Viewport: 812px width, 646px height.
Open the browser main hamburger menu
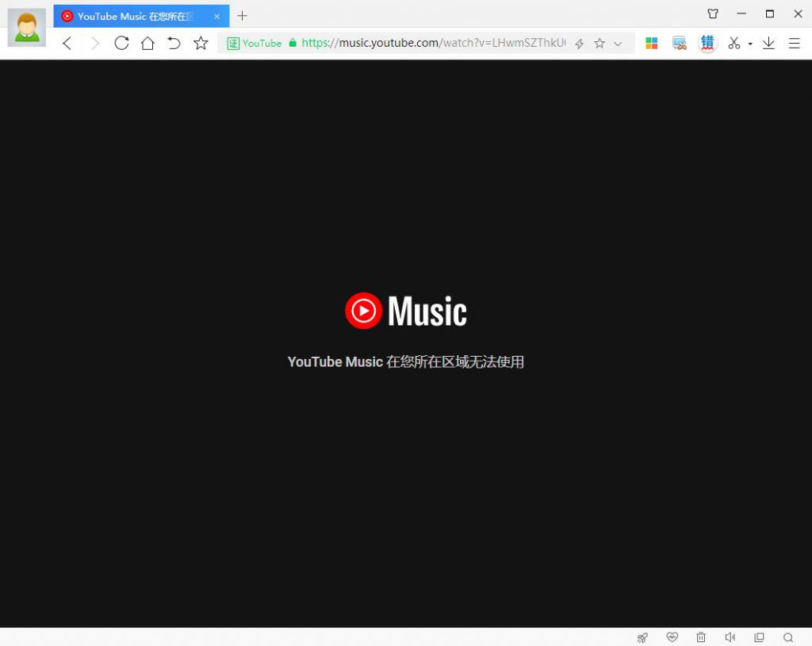coord(795,43)
